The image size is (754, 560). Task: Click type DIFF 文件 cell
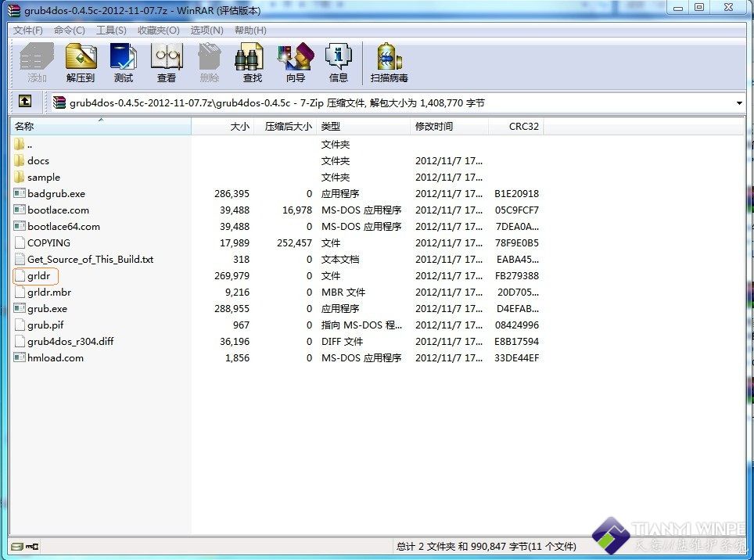click(342, 341)
